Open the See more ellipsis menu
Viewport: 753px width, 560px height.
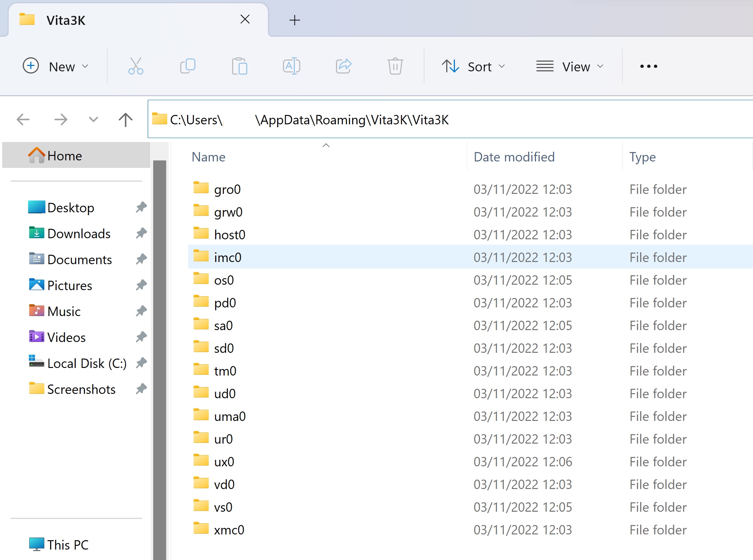(x=648, y=66)
